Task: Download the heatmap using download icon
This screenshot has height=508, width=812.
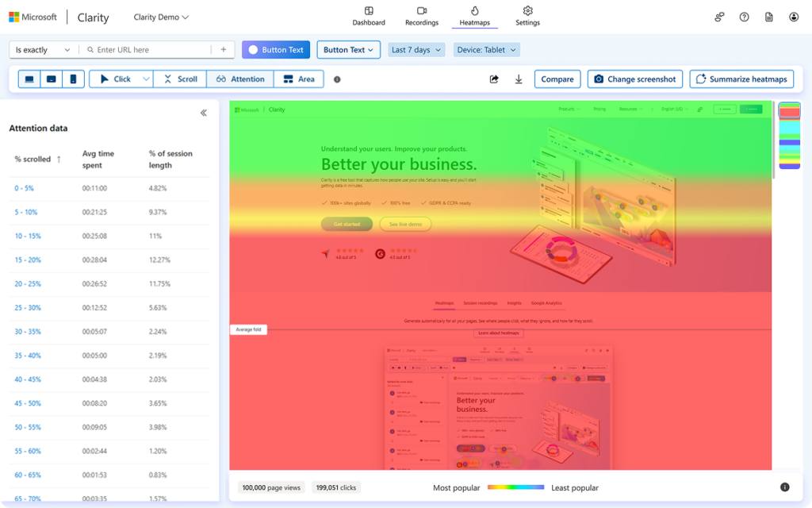Action: [x=519, y=79]
